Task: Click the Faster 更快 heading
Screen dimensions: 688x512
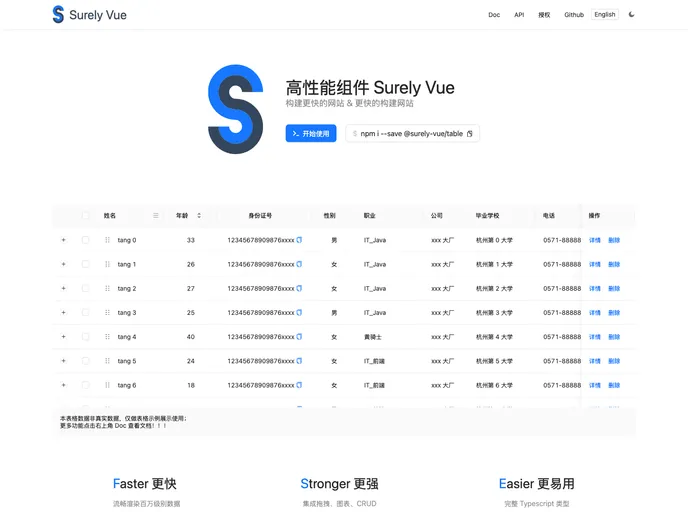Action: 144,483
